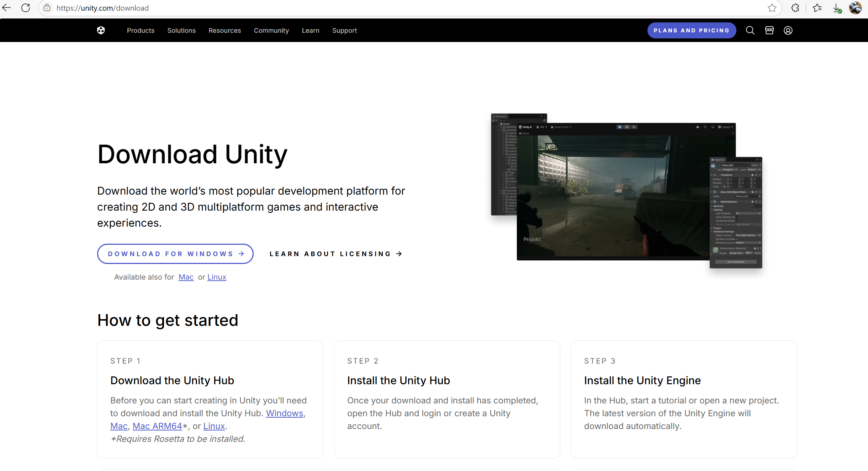Reload the current page
Screen dimensions: 868x471
tap(25, 7)
